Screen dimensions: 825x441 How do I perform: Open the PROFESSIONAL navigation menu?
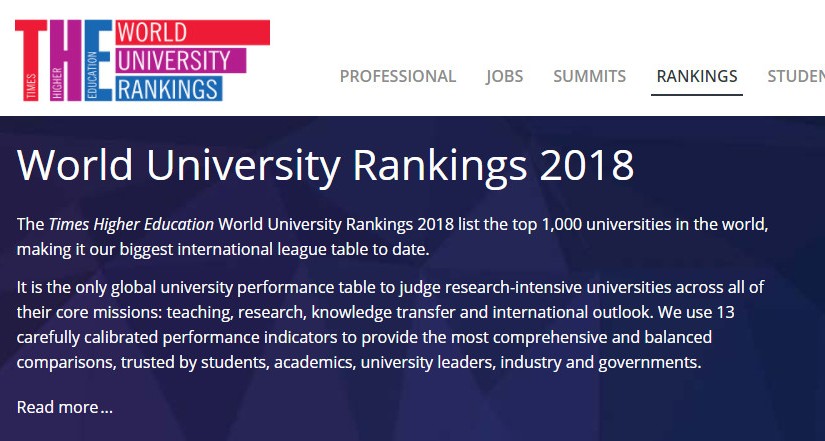point(397,76)
